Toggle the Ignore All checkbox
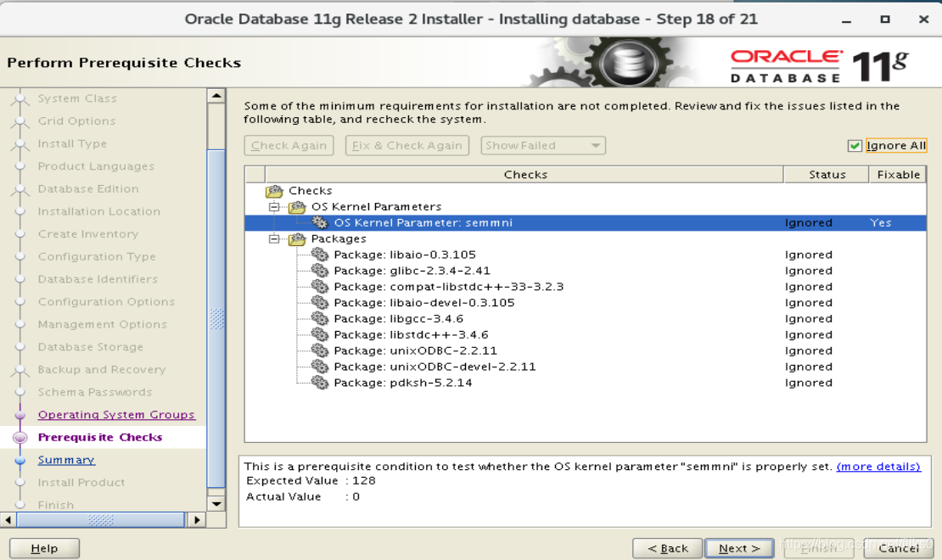This screenshot has width=942, height=560. [x=855, y=145]
